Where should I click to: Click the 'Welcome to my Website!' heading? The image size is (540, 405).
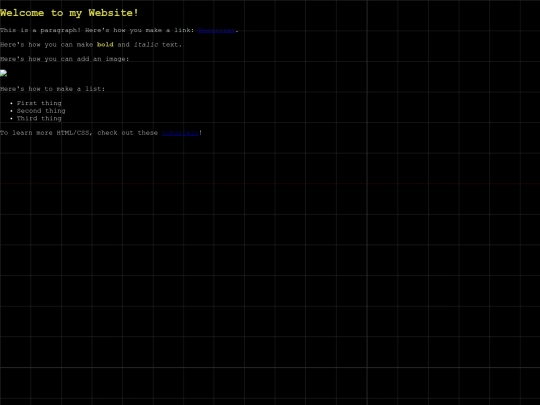point(69,13)
